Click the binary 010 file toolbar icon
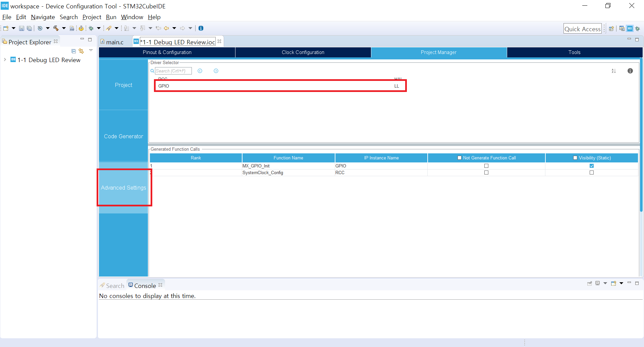Screen dimensions: 644x347 point(72,29)
